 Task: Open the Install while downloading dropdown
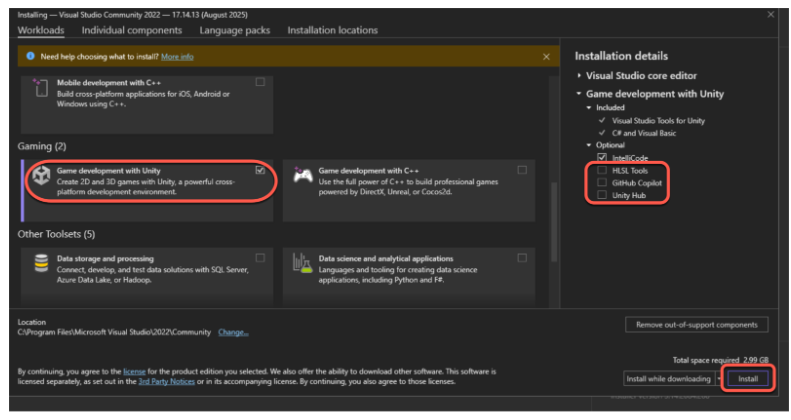718,380
